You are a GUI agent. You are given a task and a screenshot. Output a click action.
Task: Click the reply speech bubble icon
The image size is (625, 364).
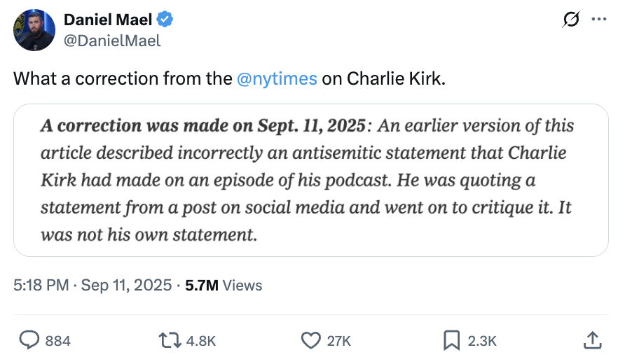pyautogui.click(x=28, y=340)
